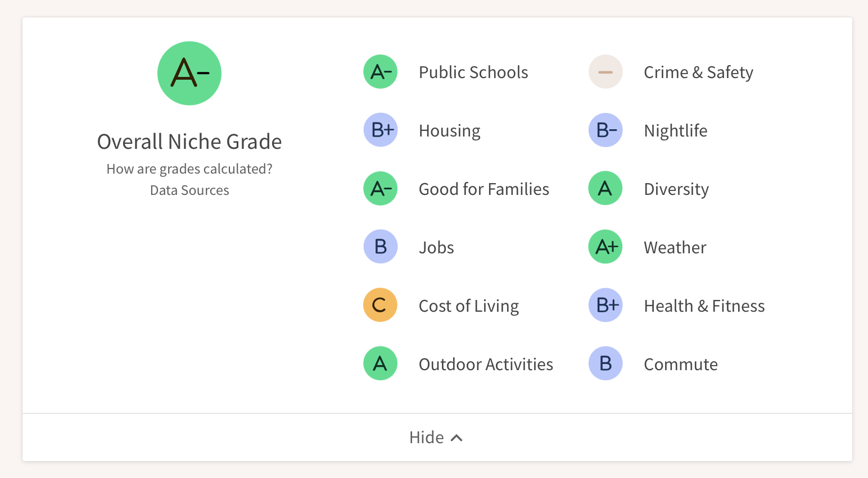Open the Data Sources link
This screenshot has height=478, width=868.
point(189,190)
